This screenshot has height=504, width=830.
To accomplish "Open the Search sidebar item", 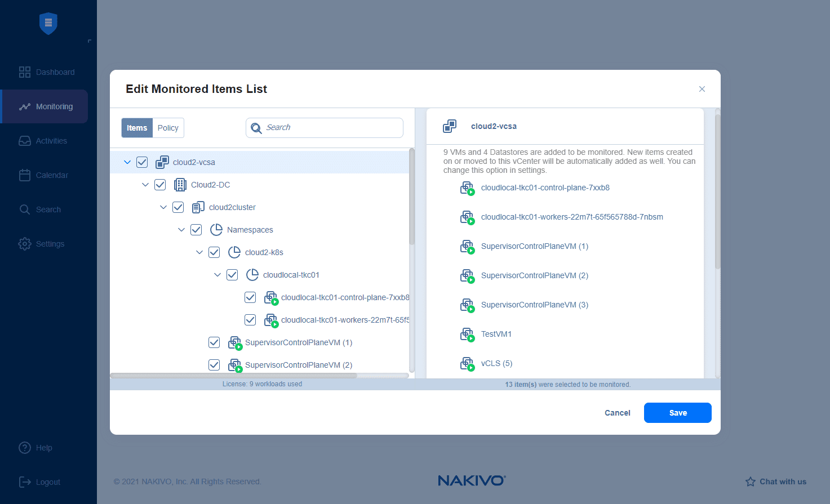I will pyautogui.click(x=48, y=209).
